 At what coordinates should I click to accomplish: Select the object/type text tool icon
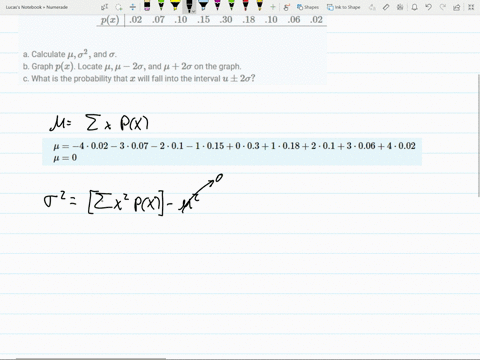[105, 7]
